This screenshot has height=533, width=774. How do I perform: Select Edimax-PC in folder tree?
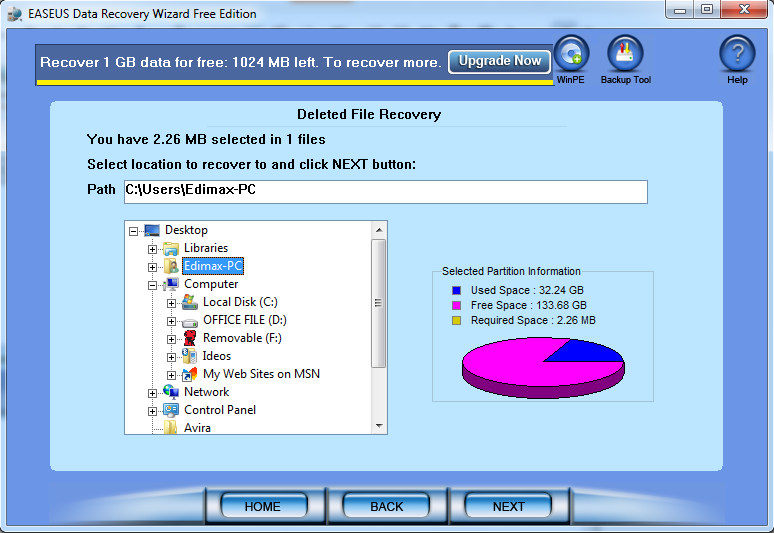point(213,266)
